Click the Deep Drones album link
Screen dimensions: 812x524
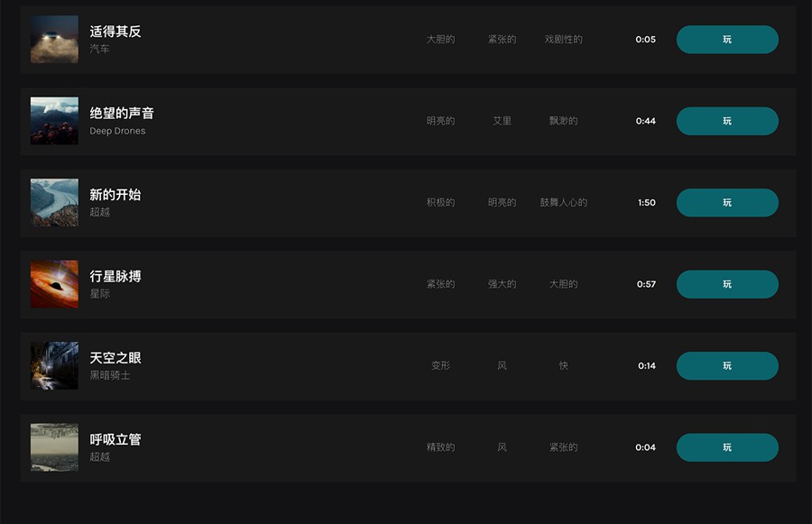click(117, 131)
